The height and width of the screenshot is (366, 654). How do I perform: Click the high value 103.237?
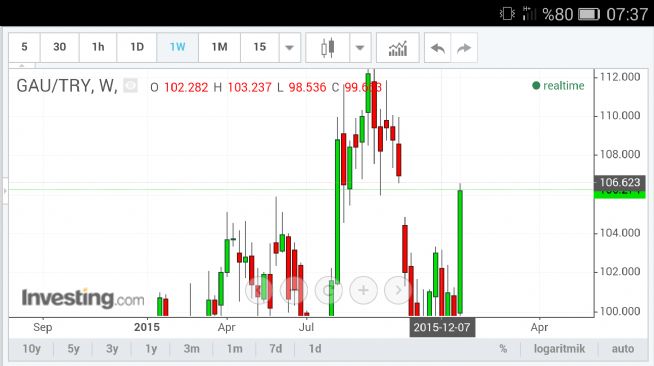249,87
